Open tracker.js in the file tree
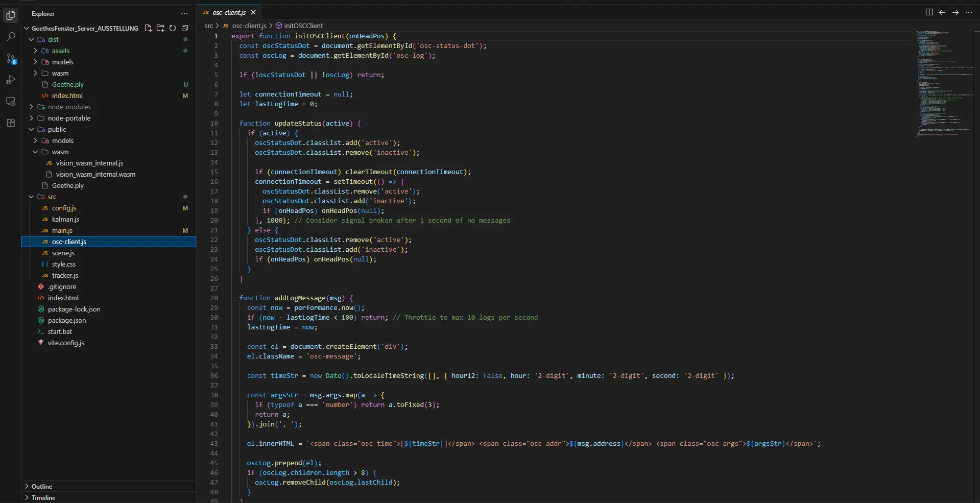This screenshot has width=980, height=503. pos(109,275)
